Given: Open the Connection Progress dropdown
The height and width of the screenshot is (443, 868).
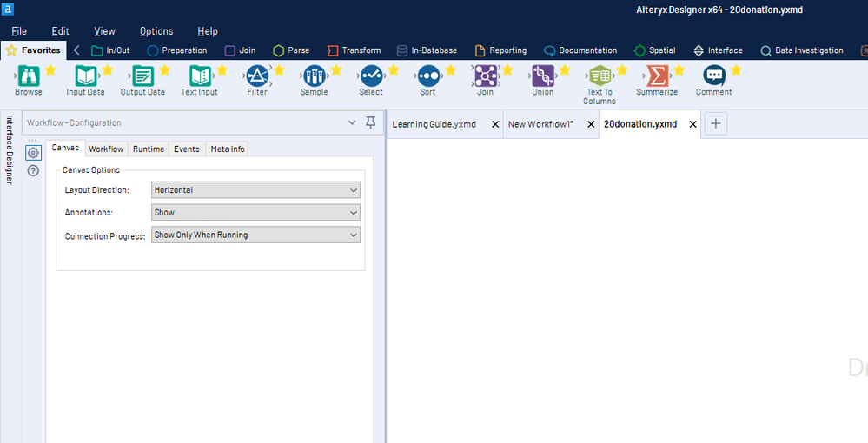Looking at the screenshot, I should 255,235.
